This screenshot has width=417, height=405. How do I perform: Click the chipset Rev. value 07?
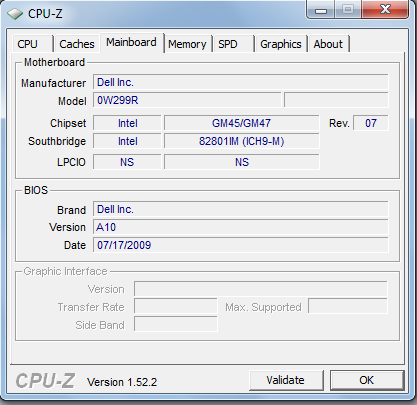(x=371, y=123)
